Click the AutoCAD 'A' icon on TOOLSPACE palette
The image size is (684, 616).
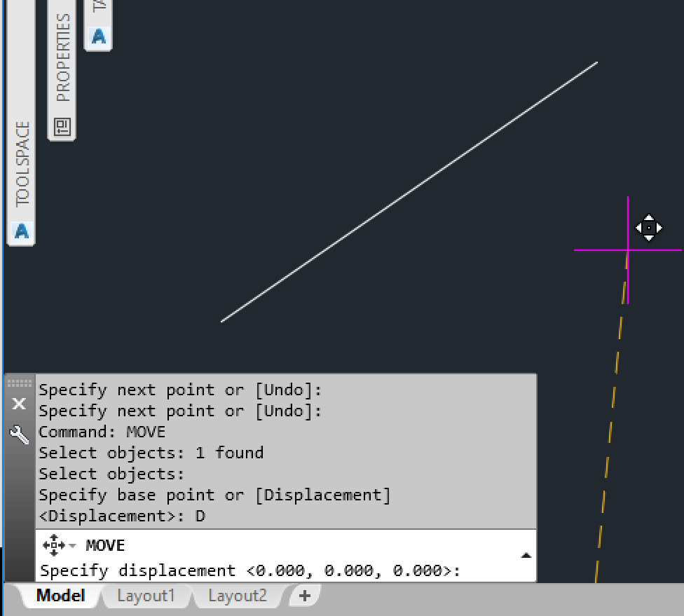pyautogui.click(x=20, y=232)
